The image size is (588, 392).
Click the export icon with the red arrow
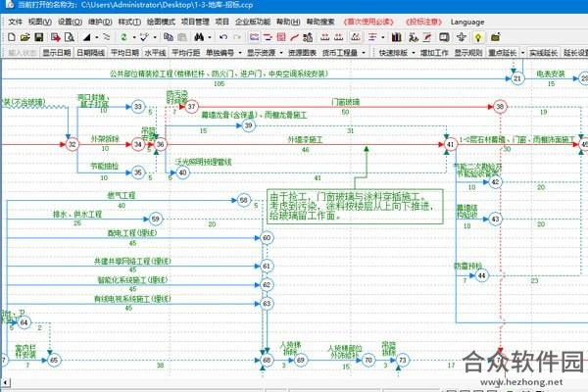[56, 37]
